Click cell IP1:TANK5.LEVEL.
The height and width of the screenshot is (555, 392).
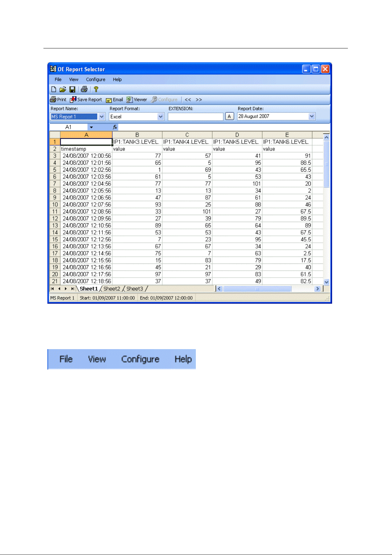(237, 142)
